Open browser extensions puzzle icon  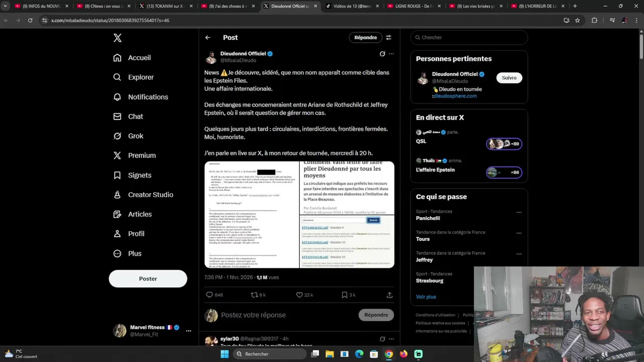pos(594,20)
